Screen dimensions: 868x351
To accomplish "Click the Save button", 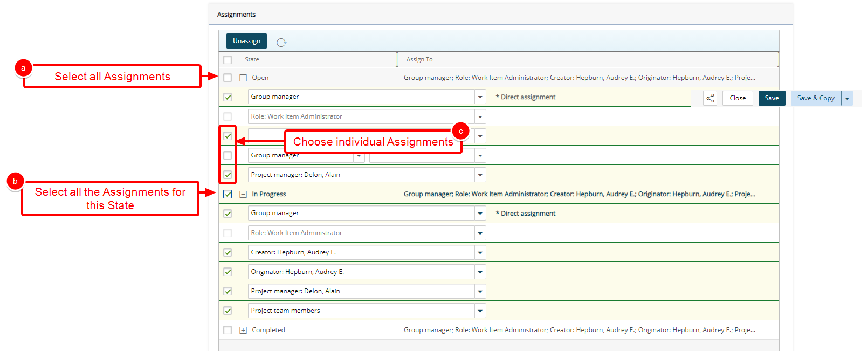I will [771, 98].
